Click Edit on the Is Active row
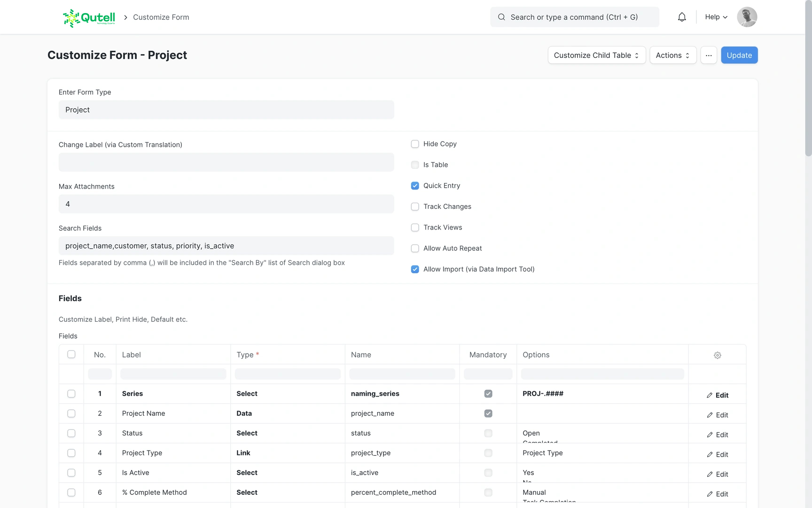This screenshot has height=508, width=812. (717, 474)
